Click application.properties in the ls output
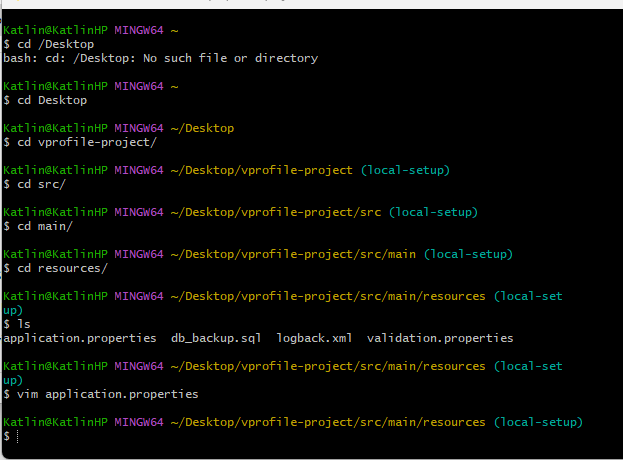Viewport: 623px width, 460px height. coord(80,338)
